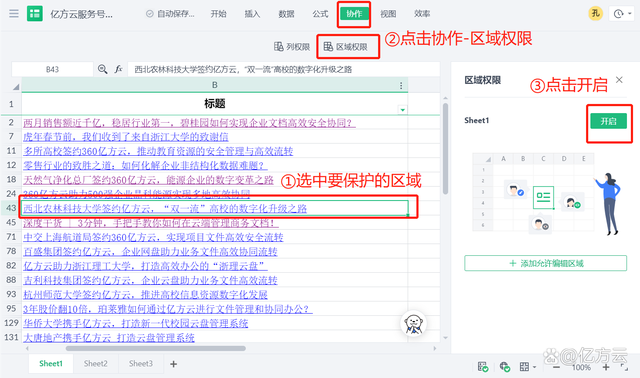Screen dimensions: 640x378
Task: Click the globe sync status icon
Action: [504, 367]
